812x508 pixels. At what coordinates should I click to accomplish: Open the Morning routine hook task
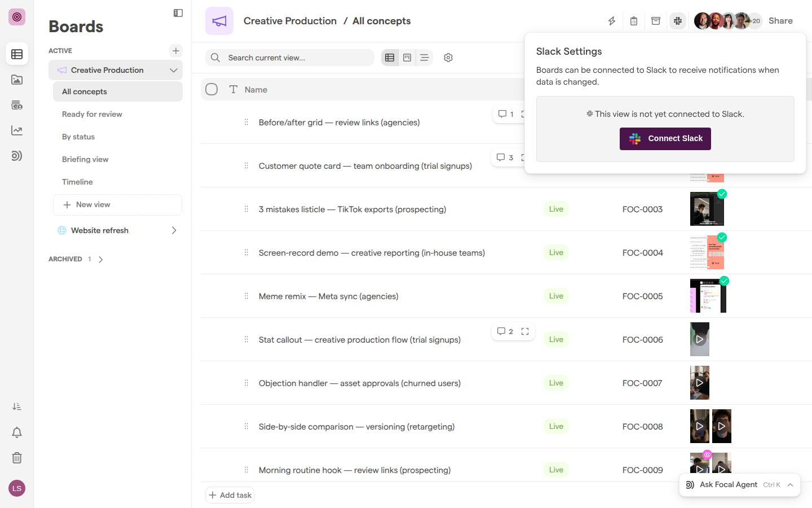tap(355, 470)
